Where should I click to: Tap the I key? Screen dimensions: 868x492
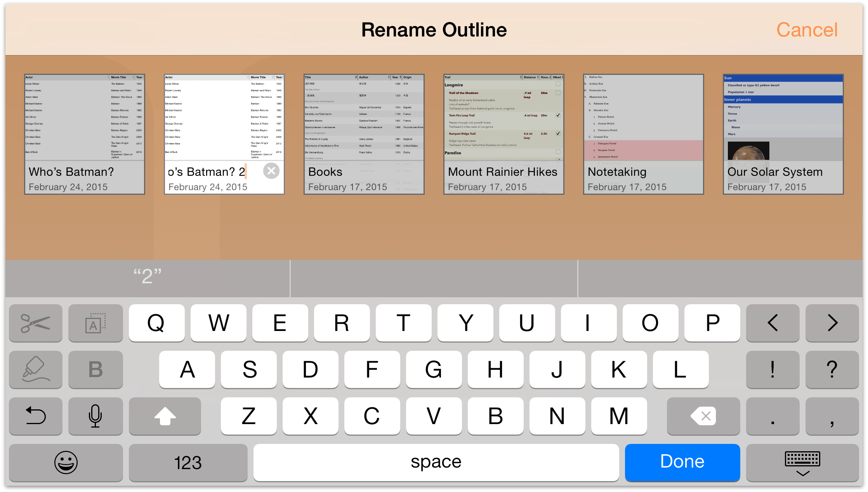click(589, 323)
